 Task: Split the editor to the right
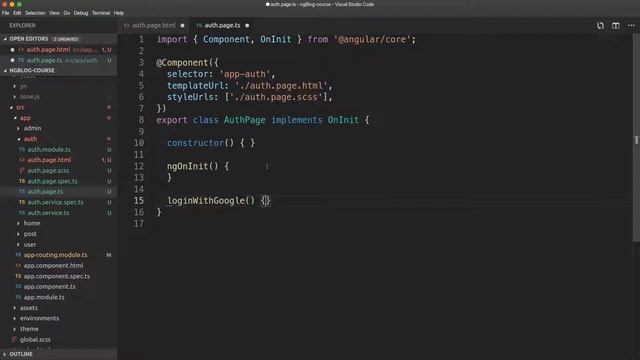616,25
